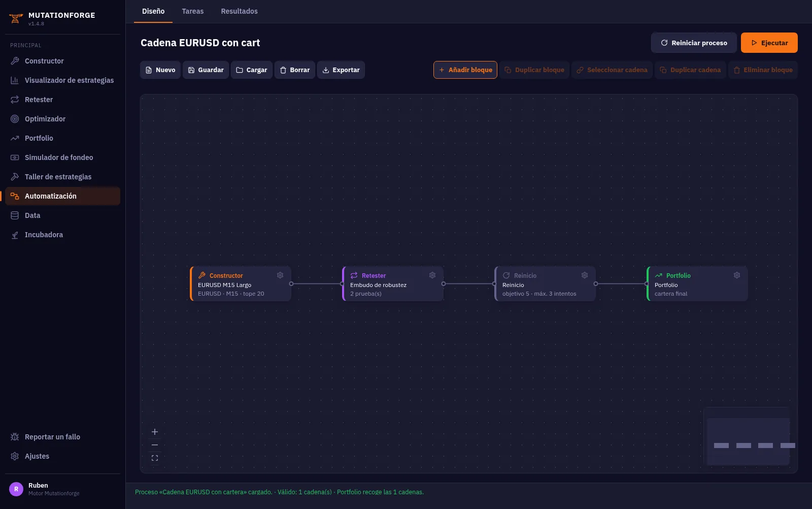Click the restart icon in Reinicio block

point(506,275)
